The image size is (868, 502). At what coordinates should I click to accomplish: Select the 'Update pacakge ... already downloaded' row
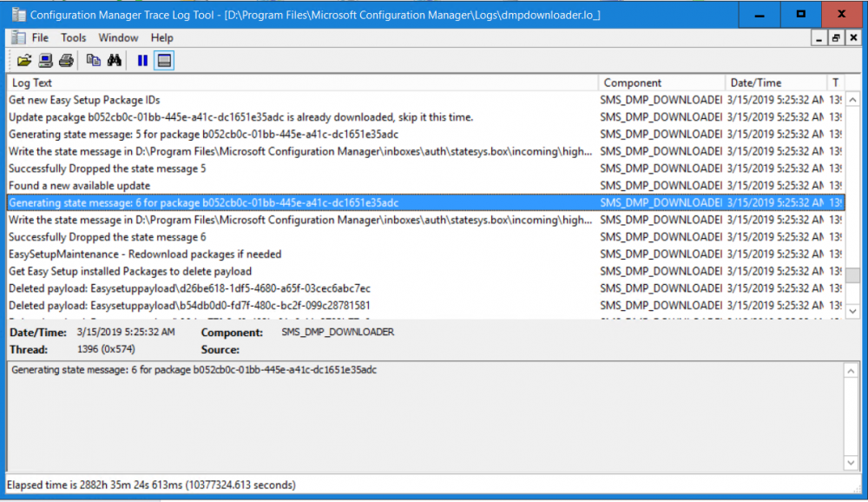(x=425, y=117)
